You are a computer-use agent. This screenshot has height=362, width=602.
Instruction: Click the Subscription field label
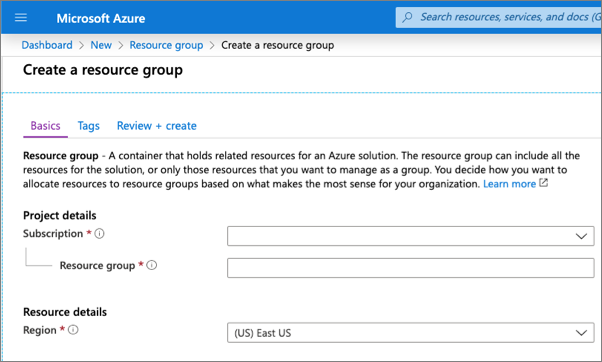[53, 233]
